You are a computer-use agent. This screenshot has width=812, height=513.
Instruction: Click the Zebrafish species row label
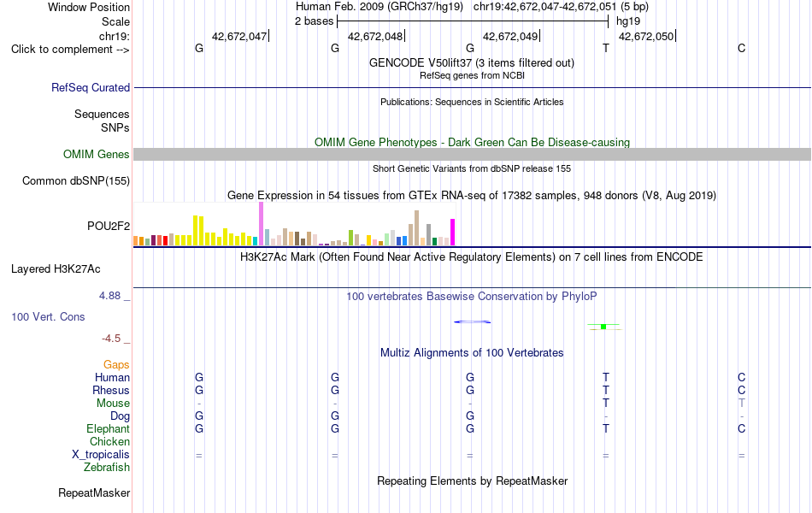pos(107,468)
